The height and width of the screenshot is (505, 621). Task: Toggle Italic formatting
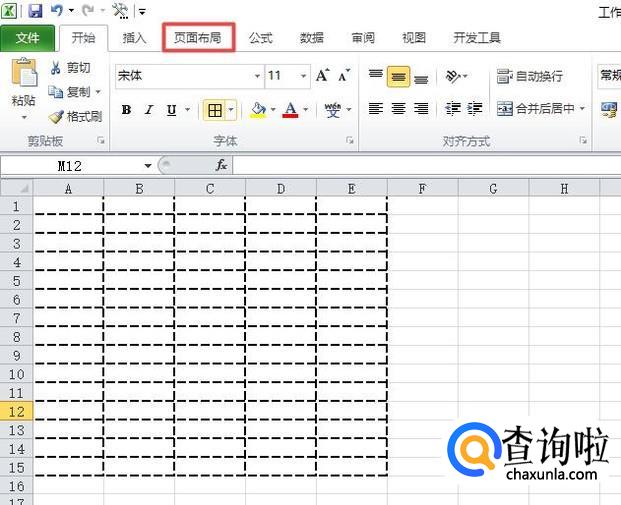(149, 110)
